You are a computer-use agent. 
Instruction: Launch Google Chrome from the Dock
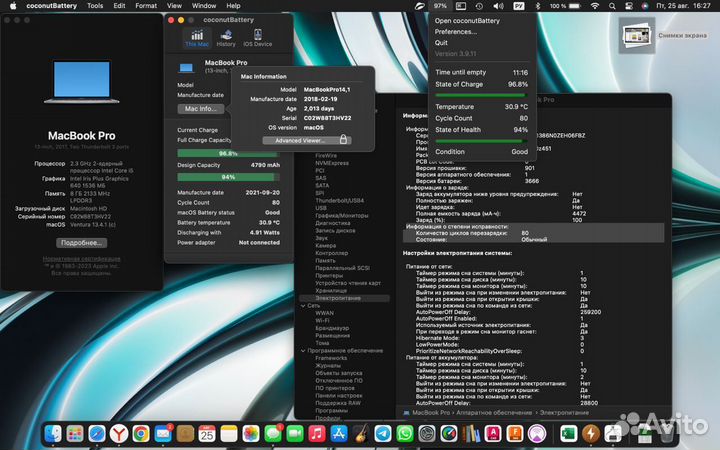tap(141, 433)
